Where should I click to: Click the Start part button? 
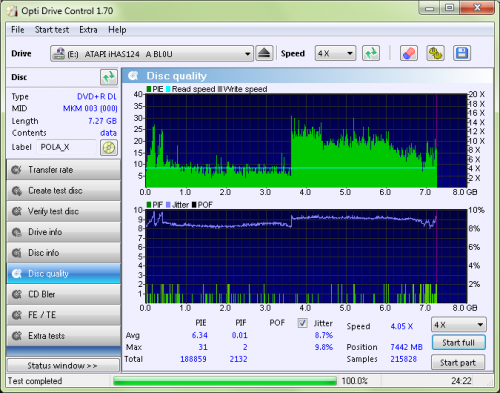click(458, 363)
